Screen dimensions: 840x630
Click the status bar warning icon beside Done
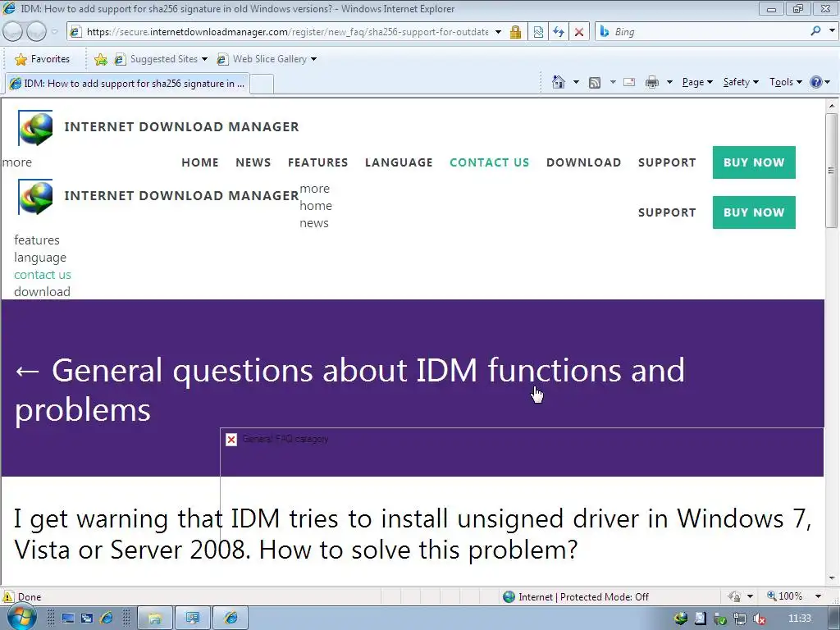pos(8,596)
